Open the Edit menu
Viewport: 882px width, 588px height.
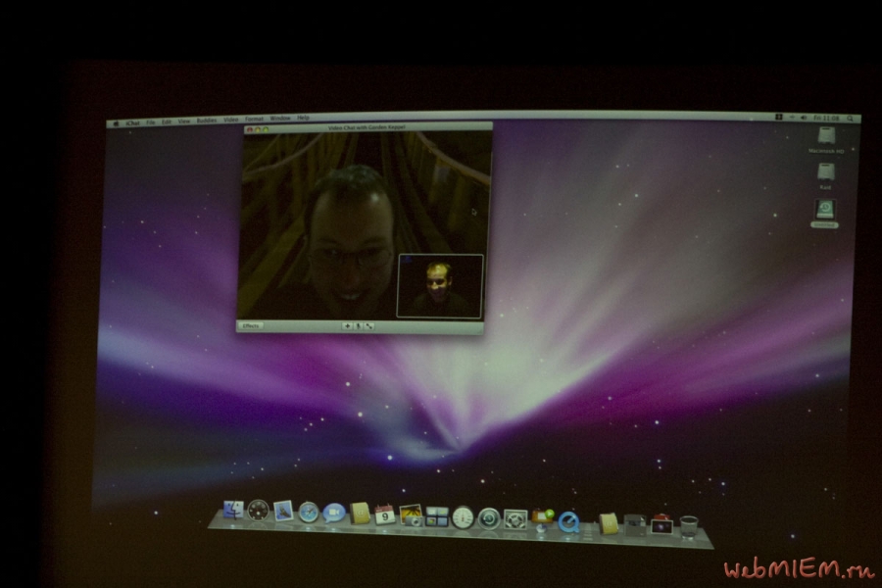[167, 122]
